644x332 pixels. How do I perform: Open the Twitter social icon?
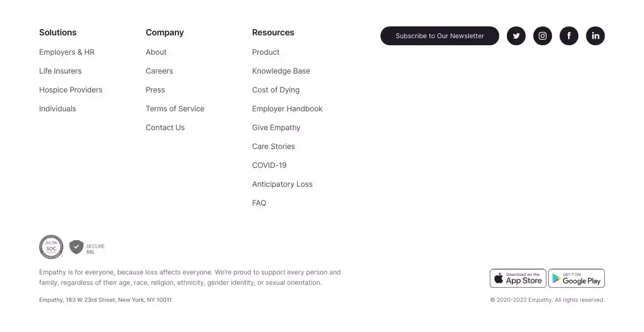tap(516, 36)
